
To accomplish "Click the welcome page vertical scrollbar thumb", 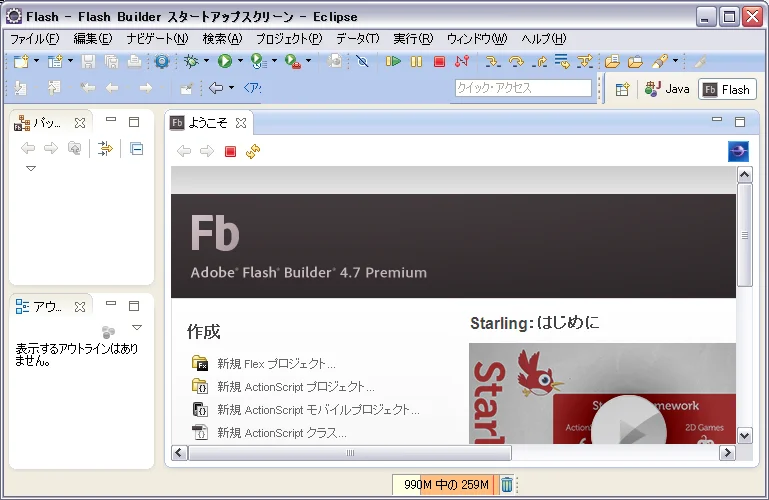I will tap(744, 235).
